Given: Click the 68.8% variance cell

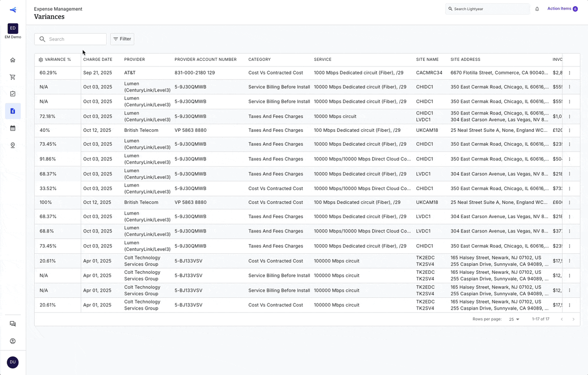Looking at the screenshot, I should (x=47, y=231).
